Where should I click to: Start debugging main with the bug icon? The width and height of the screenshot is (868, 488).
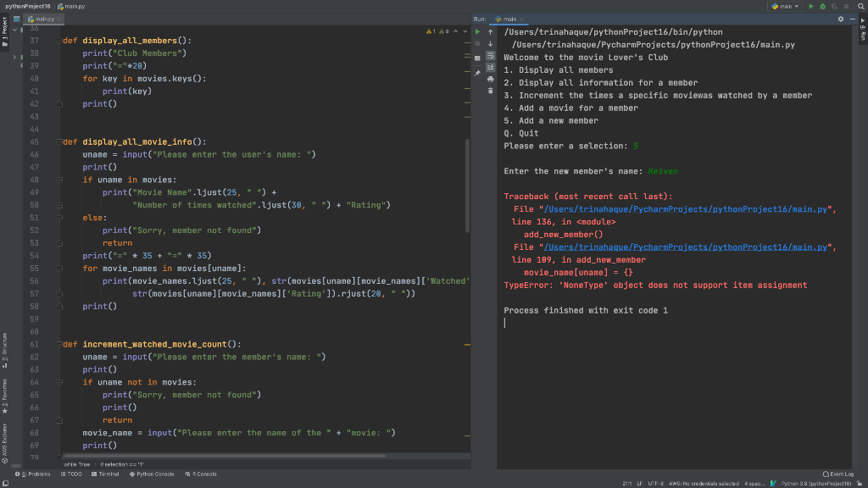point(822,6)
